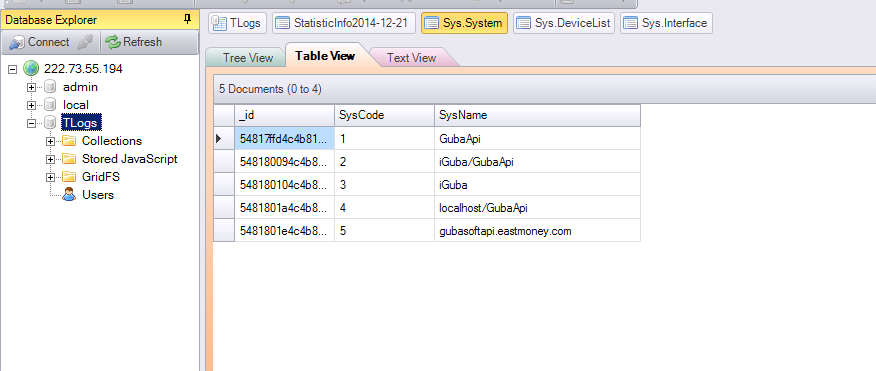Switch to the Tree View tab
876x371 pixels.
coord(247,58)
